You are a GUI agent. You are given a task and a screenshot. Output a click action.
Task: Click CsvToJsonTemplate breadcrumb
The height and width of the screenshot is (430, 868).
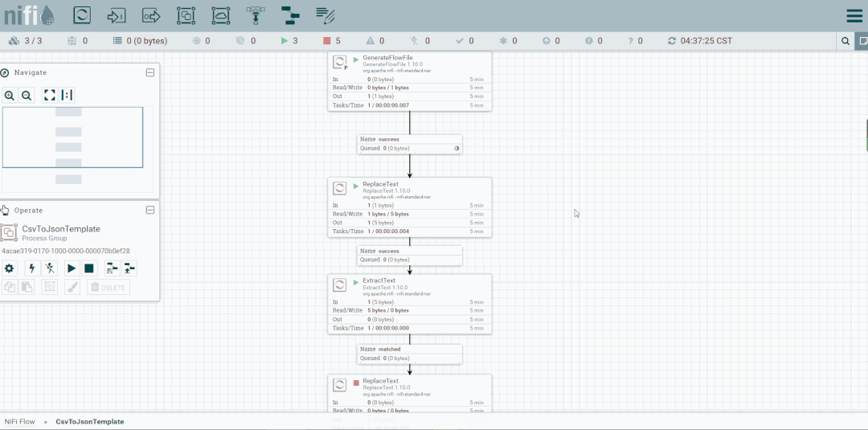click(90, 422)
